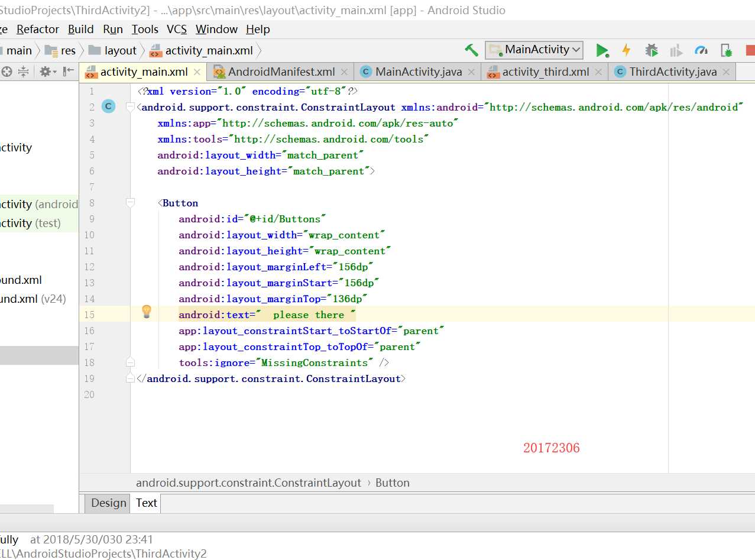Click the related class gutter icon
Screen dimensions: 755x560
pos(108,106)
